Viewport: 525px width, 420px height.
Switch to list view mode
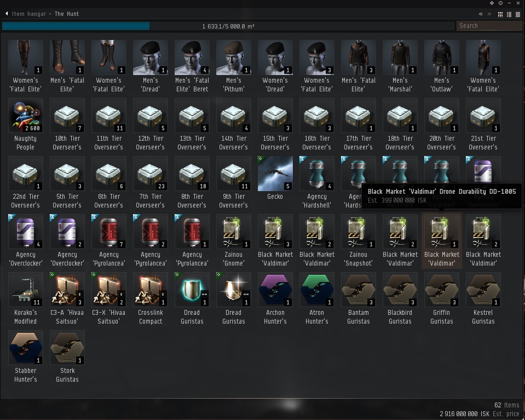pos(518,14)
